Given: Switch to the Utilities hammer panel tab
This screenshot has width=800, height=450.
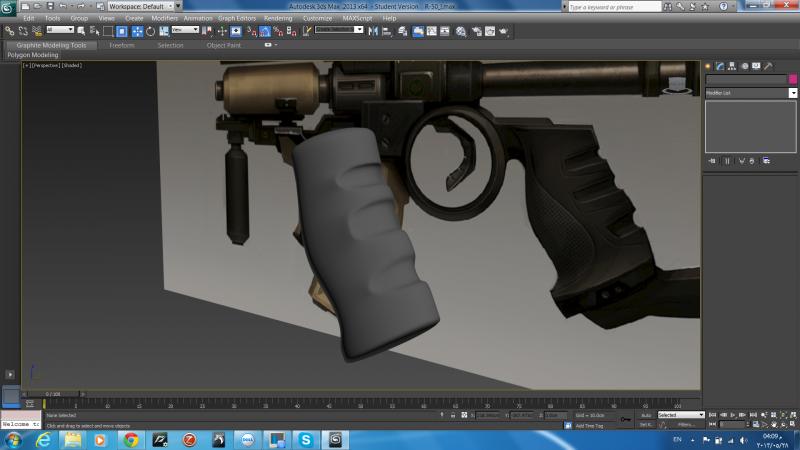Looking at the screenshot, I should [x=768, y=66].
